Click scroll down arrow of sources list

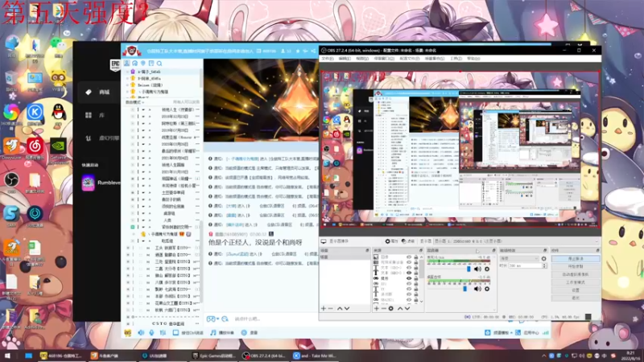click(x=421, y=302)
